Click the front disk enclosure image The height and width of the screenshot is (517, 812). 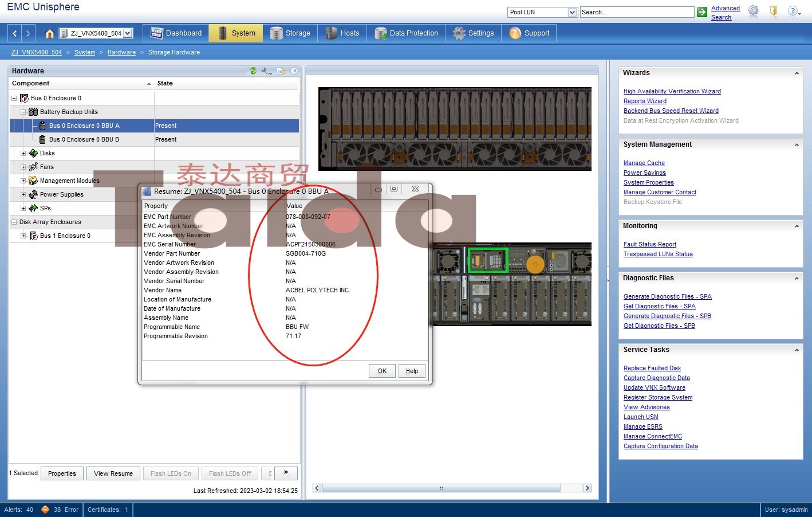tap(455, 129)
